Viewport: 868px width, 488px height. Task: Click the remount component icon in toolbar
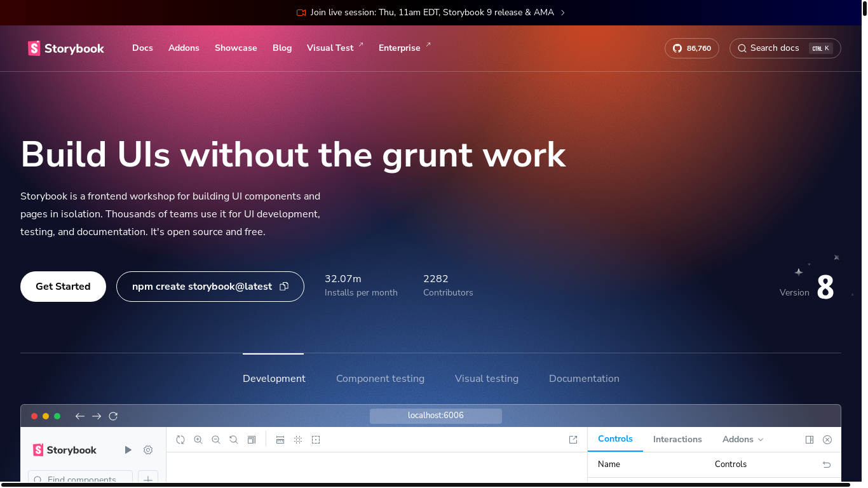[180, 440]
